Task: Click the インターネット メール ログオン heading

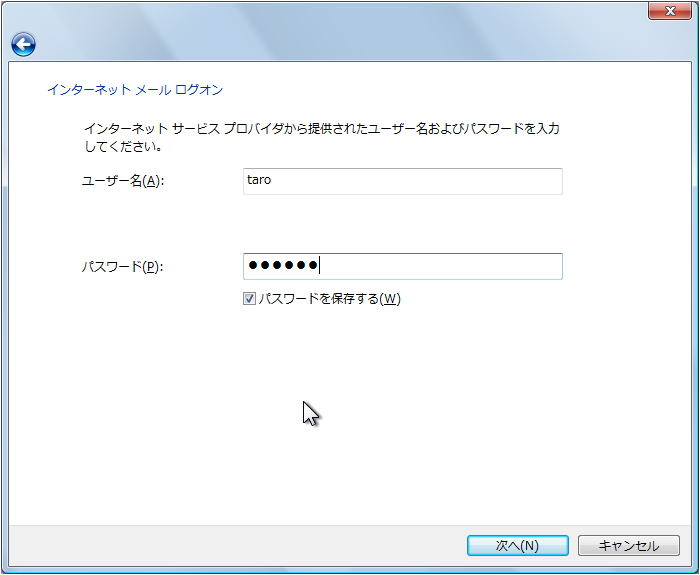Action: (135, 90)
